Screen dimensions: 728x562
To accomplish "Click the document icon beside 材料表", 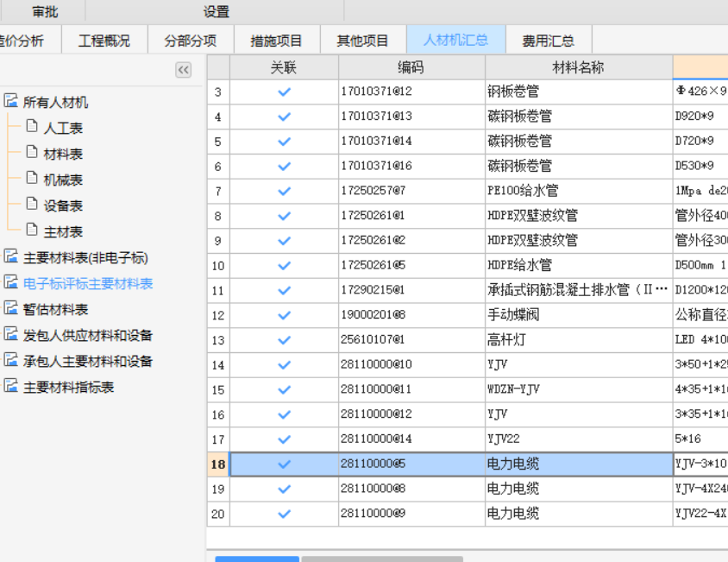I will pyautogui.click(x=32, y=152).
